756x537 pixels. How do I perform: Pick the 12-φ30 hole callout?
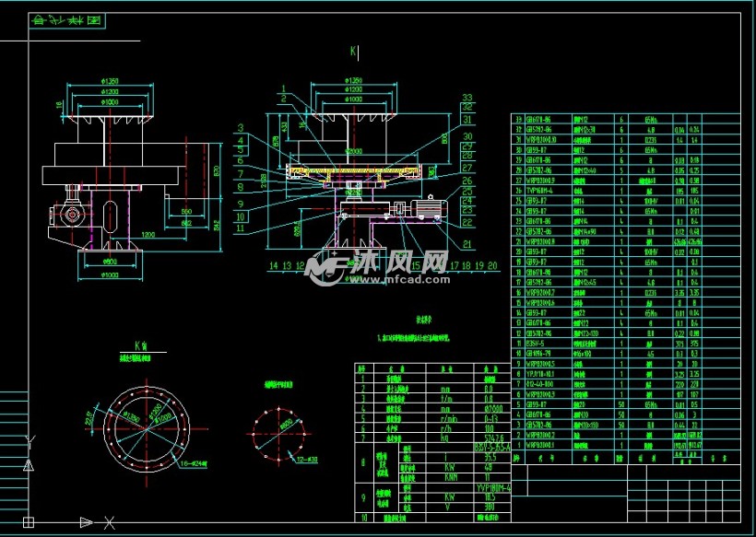(x=306, y=458)
